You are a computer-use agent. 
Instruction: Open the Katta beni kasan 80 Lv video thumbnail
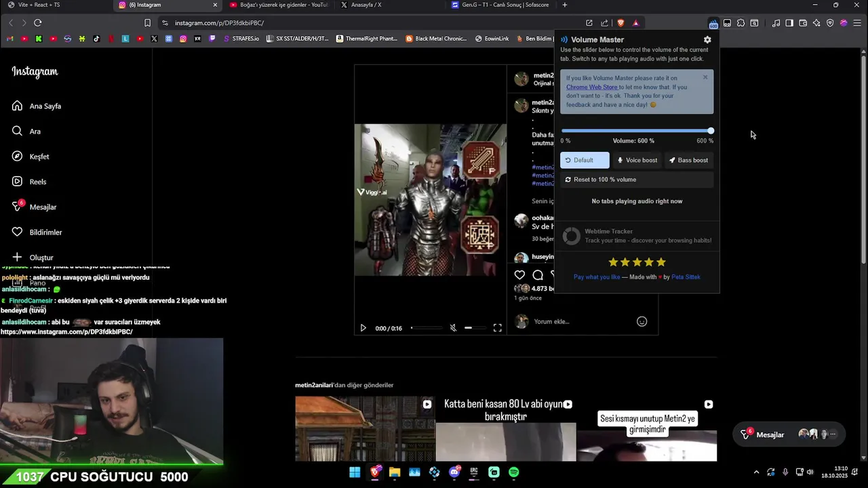tap(506, 429)
